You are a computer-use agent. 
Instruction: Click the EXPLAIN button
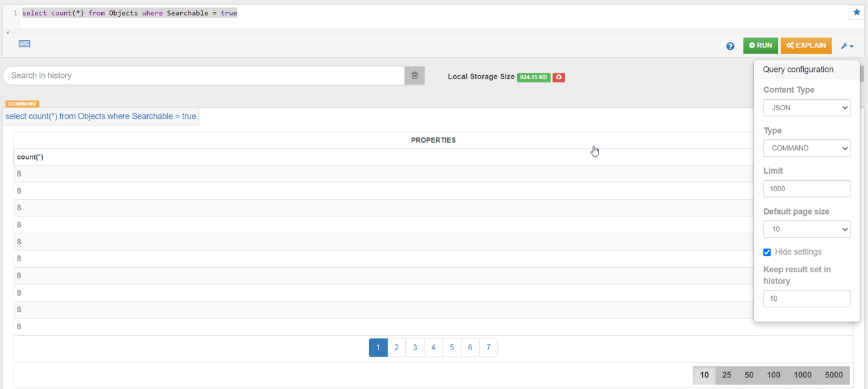(806, 45)
